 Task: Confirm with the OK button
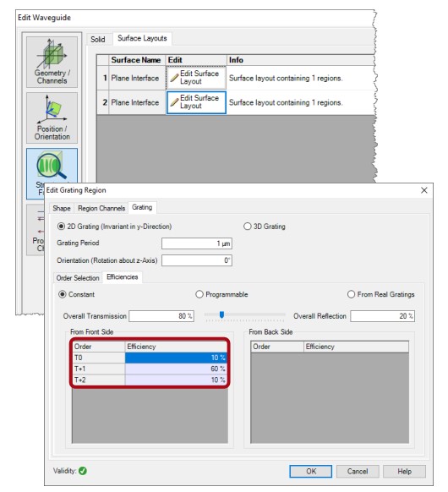coord(310,472)
